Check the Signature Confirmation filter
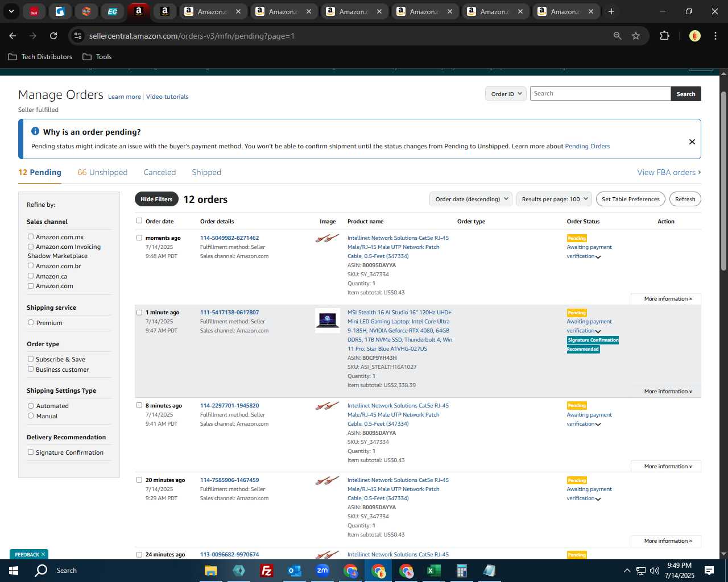728x582 pixels. [x=31, y=452]
